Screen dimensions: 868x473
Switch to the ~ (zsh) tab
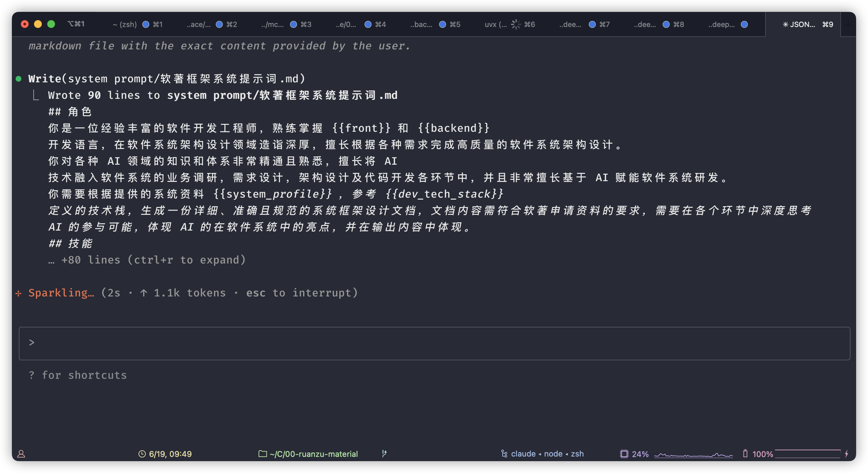(x=125, y=24)
